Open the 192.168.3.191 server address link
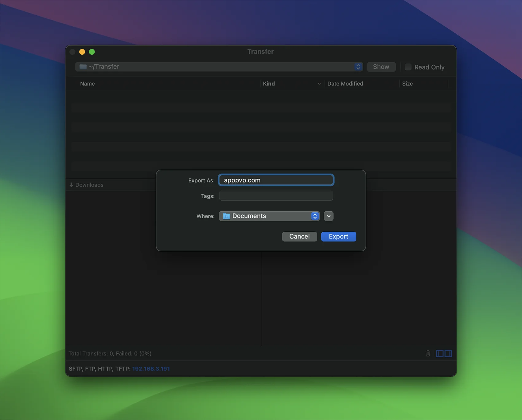The image size is (522, 420). click(x=151, y=369)
